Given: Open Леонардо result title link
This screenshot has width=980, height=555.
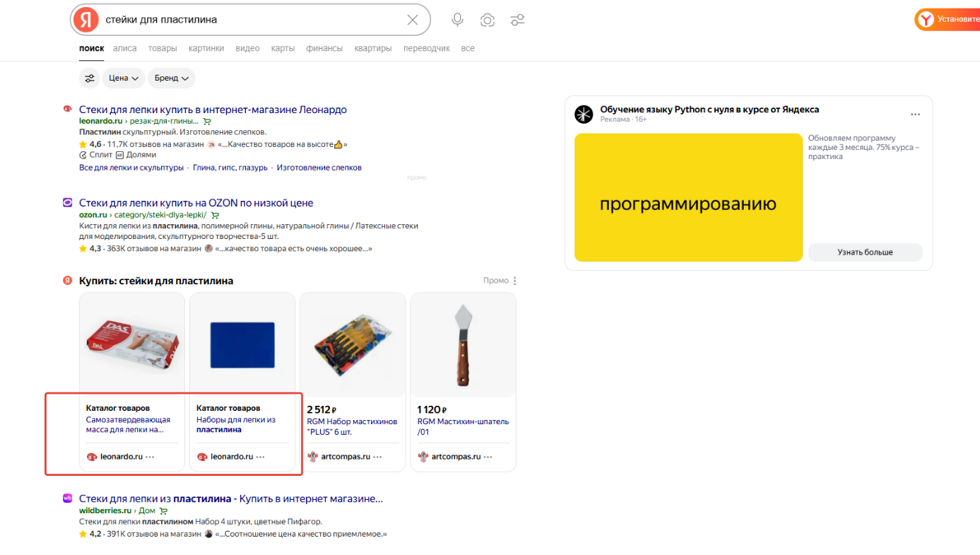Looking at the screenshot, I should coord(213,110).
